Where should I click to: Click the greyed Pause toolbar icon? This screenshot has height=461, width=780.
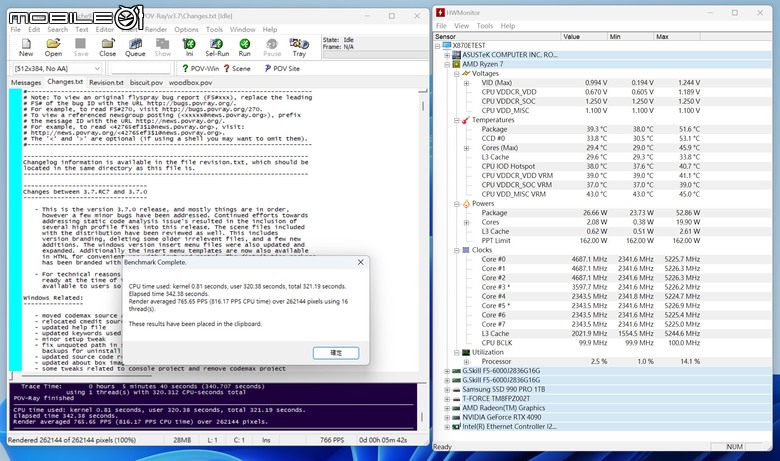pos(272,48)
